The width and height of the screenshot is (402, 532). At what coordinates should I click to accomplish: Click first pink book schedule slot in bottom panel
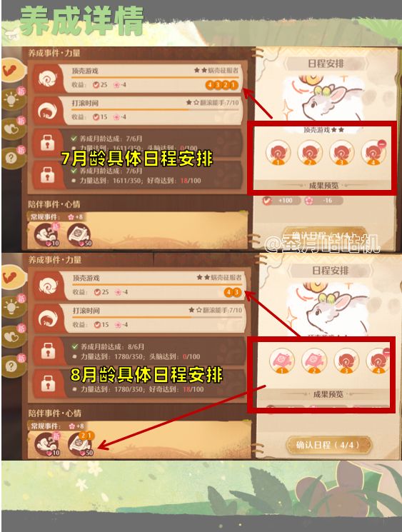tap(281, 361)
